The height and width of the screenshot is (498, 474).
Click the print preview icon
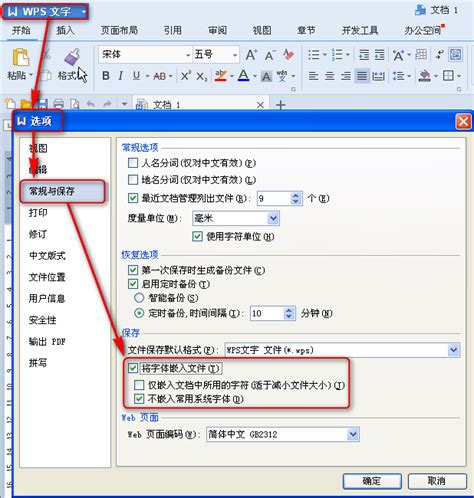pos(75,104)
